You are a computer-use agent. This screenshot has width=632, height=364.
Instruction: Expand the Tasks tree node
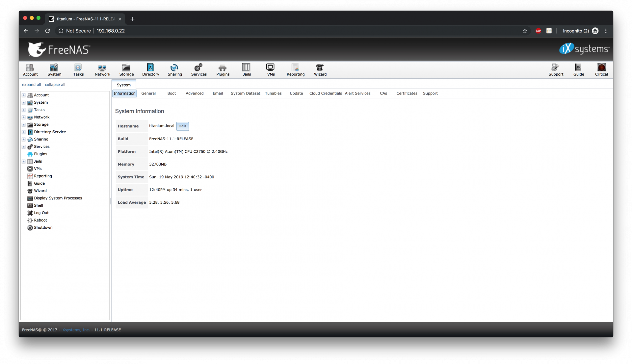(24, 110)
